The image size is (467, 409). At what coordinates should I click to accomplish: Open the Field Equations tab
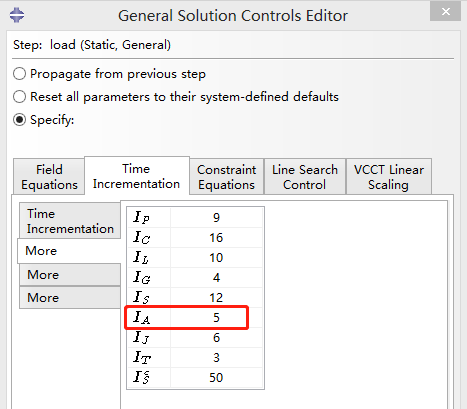[49, 177]
